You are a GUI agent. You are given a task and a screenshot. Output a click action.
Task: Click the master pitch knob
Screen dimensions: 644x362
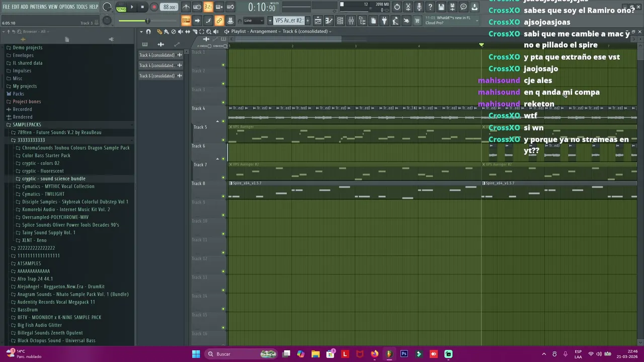click(x=107, y=21)
